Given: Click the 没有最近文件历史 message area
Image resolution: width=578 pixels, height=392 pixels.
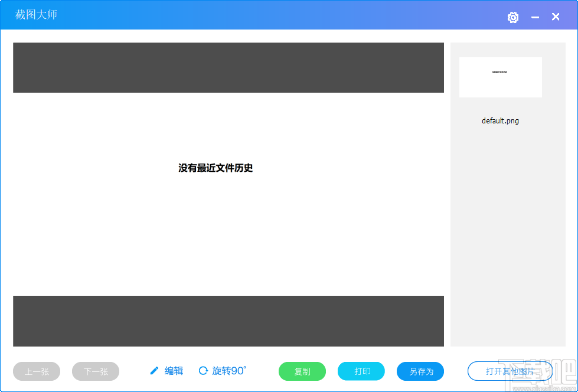Looking at the screenshot, I should [x=215, y=168].
